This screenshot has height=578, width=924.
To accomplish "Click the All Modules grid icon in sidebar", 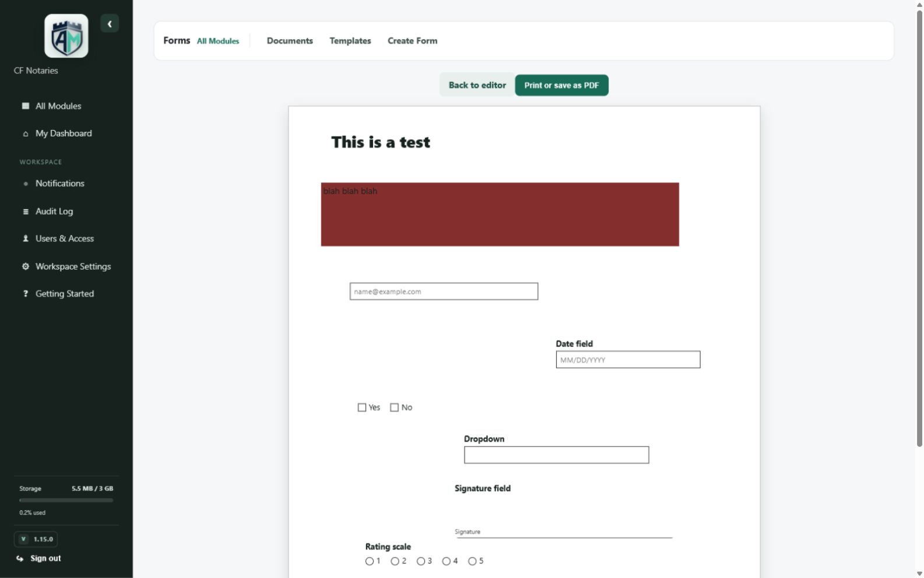I will (26, 106).
